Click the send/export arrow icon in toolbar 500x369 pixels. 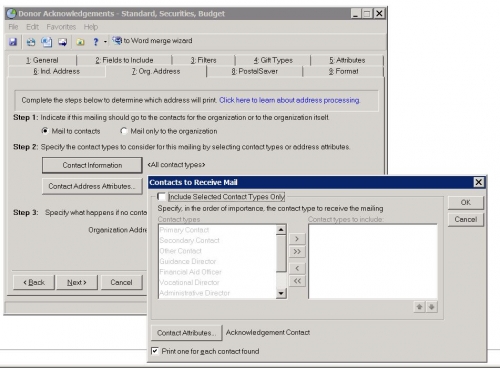tap(62, 42)
